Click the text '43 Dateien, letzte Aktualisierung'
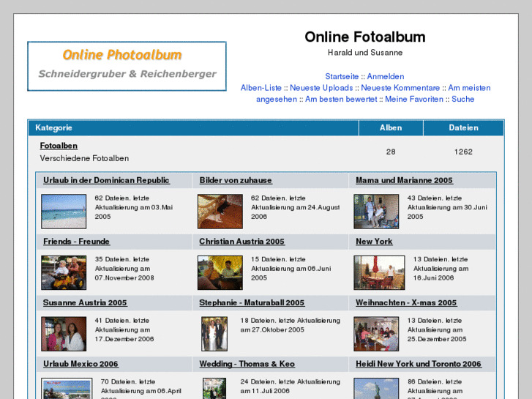 point(447,207)
